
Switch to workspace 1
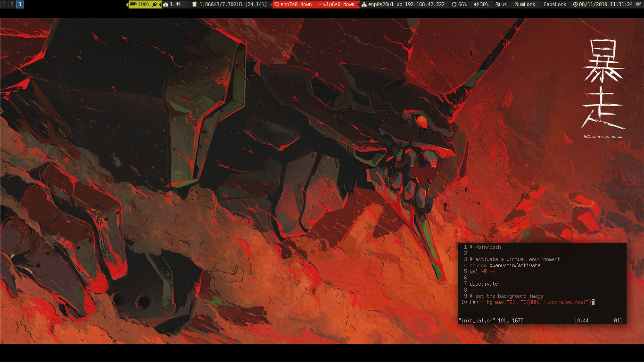point(4,4)
